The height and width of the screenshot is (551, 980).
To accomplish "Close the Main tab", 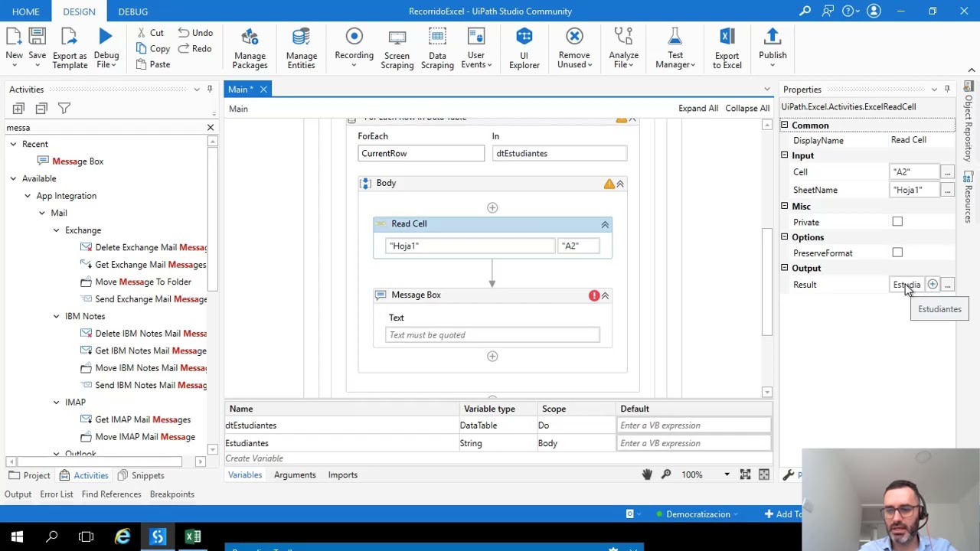I will (x=263, y=90).
